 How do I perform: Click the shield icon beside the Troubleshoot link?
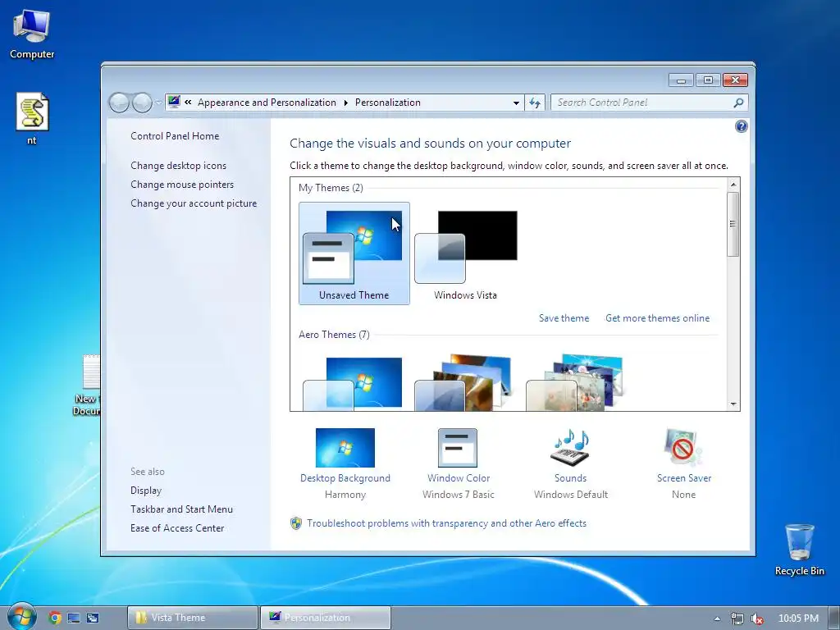(295, 523)
